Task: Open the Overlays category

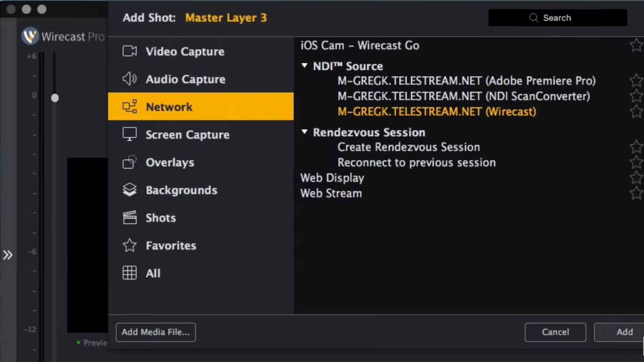Action: click(x=201, y=162)
